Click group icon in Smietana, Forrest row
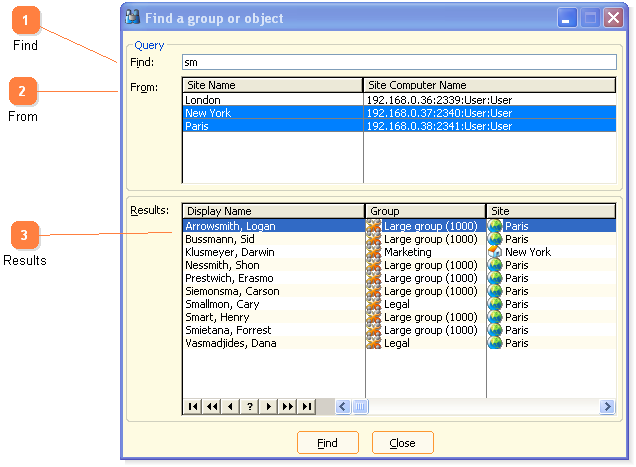 (x=374, y=330)
